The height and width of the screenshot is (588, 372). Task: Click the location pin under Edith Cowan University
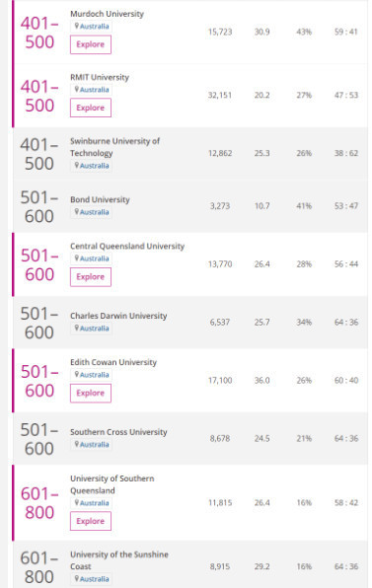coord(77,374)
